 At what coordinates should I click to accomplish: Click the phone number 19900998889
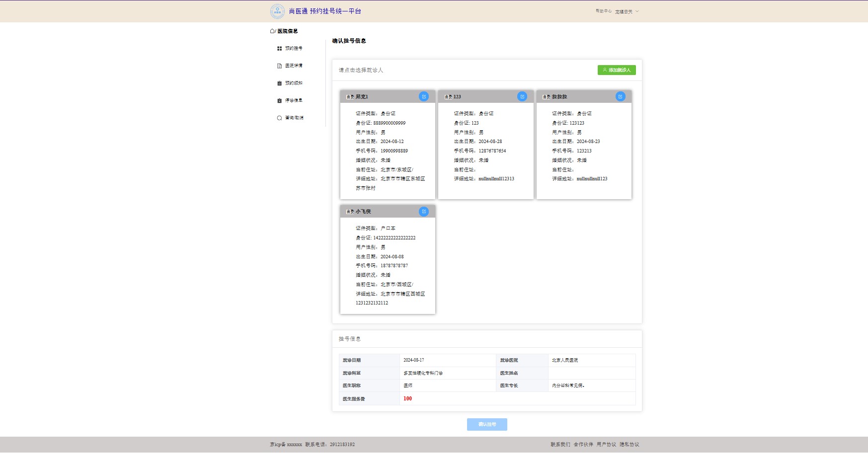[x=394, y=151]
